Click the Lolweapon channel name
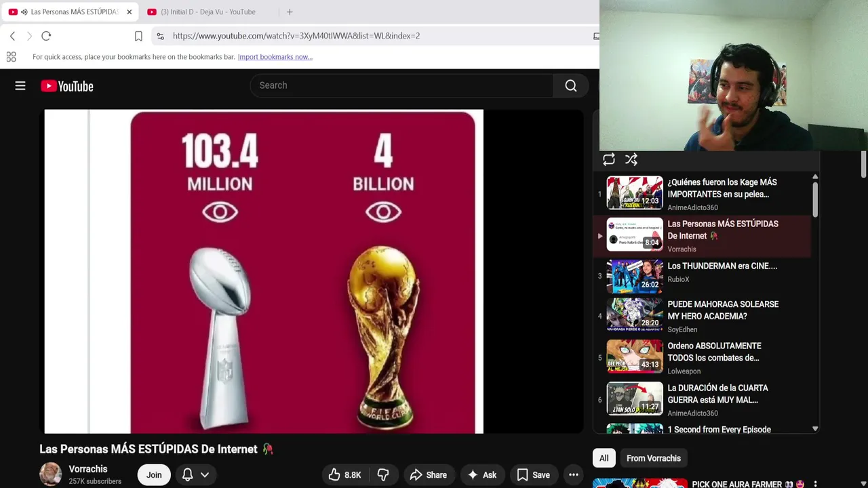The width and height of the screenshot is (868, 488). pos(684,371)
